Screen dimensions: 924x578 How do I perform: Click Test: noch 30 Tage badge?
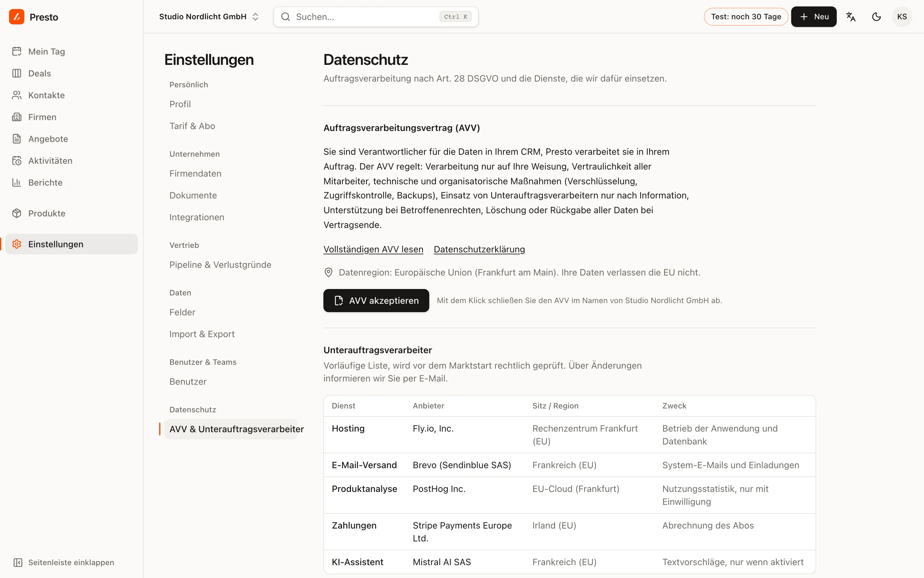pyautogui.click(x=746, y=17)
